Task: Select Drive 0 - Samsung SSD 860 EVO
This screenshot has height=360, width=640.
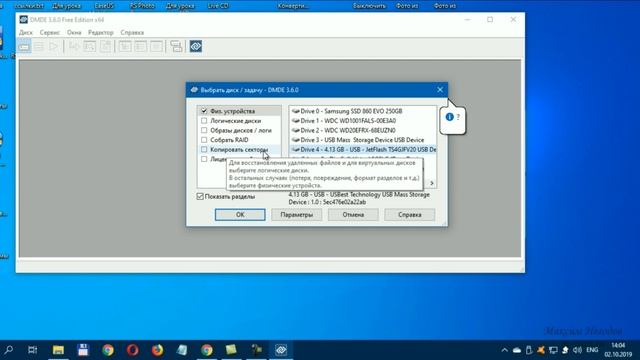Action: 362,111
